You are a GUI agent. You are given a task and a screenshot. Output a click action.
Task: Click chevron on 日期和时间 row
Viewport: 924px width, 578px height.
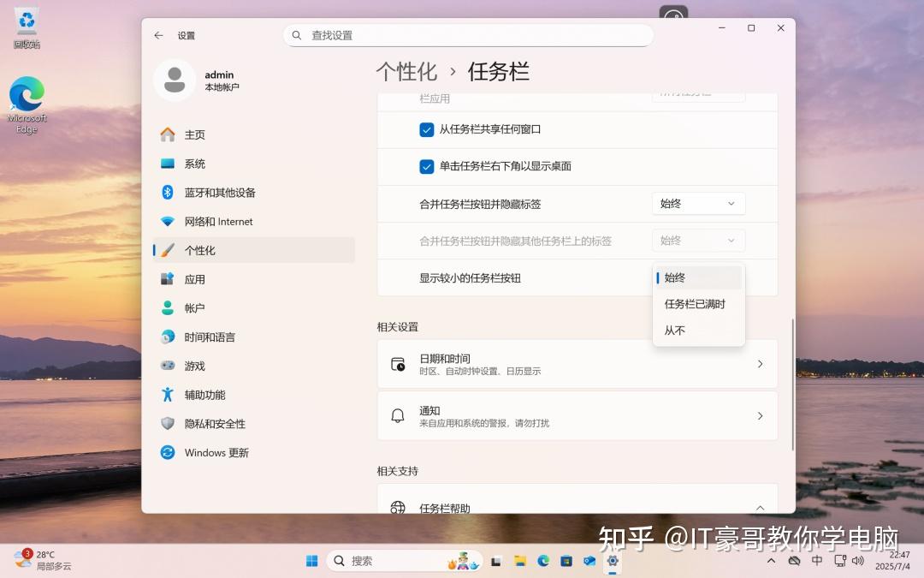761,364
